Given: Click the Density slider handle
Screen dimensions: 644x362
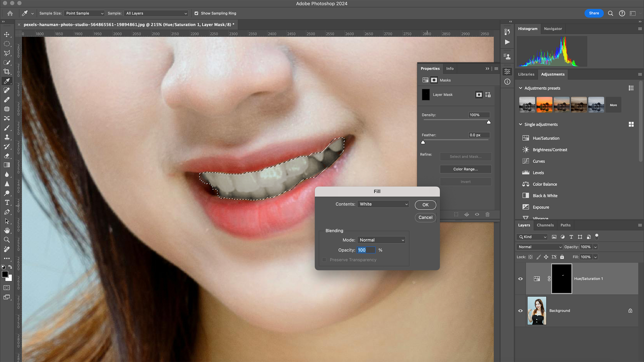Looking at the screenshot, I should pos(488,122).
